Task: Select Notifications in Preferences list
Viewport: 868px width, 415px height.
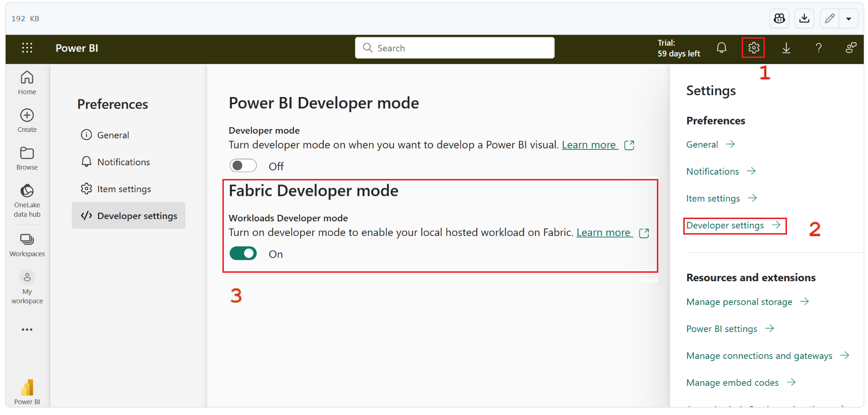Action: (x=128, y=162)
